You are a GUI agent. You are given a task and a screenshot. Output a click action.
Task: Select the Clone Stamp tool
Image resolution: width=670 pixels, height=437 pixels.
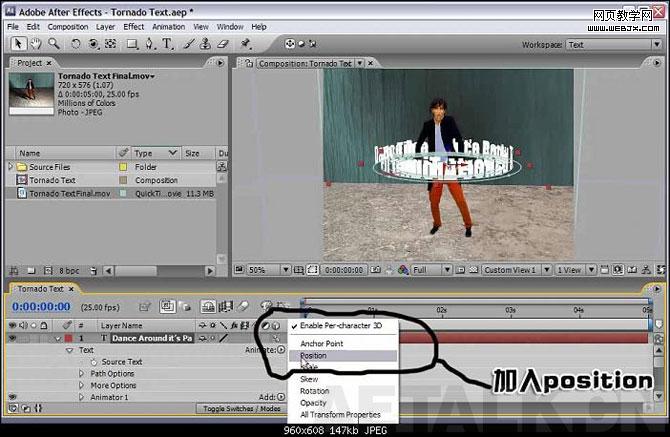(206, 44)
